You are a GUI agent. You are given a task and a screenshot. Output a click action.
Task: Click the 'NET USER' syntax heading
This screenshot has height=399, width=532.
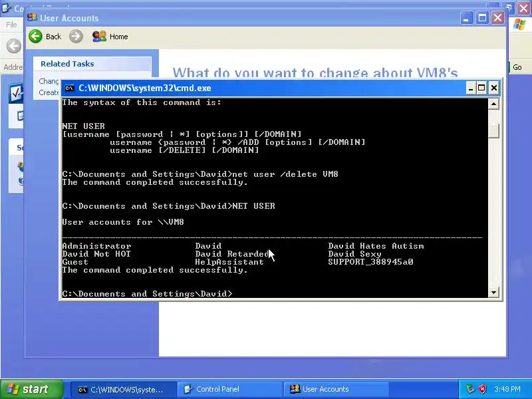point(84,126)
